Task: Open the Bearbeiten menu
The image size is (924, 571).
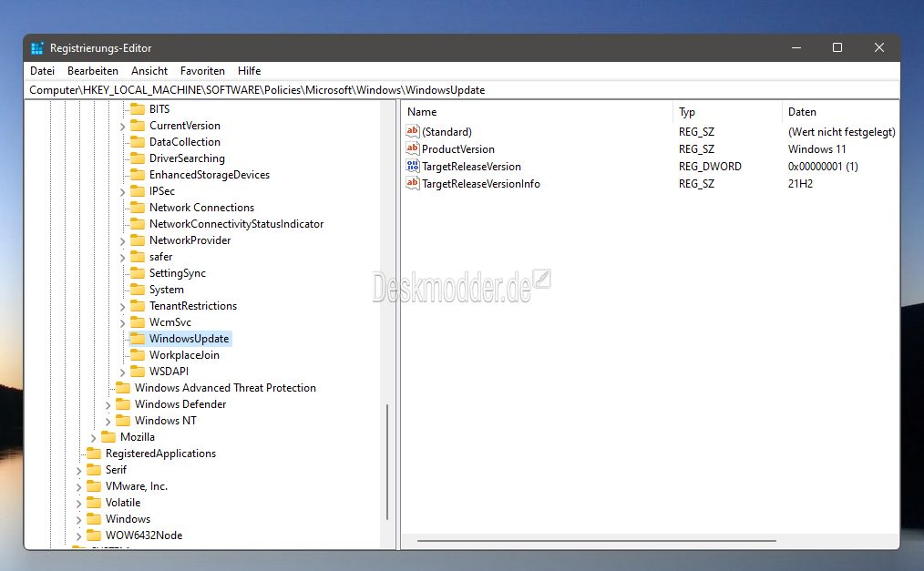Action: click(93, 71)
